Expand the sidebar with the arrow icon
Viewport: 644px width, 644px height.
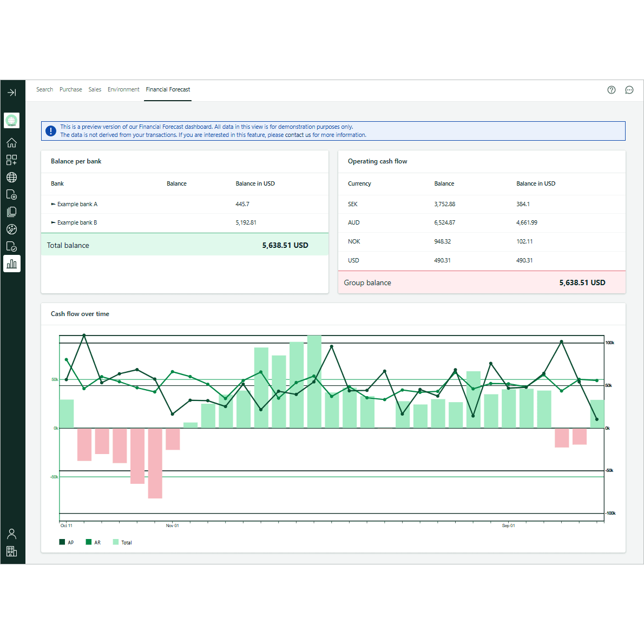pyautogui.click(x=12, y=93)
